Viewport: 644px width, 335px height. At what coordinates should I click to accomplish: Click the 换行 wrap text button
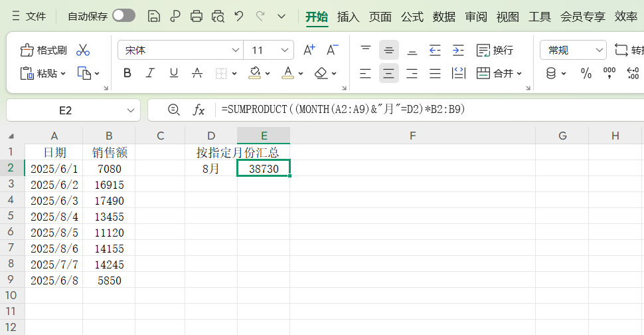[x=495, y=51]
